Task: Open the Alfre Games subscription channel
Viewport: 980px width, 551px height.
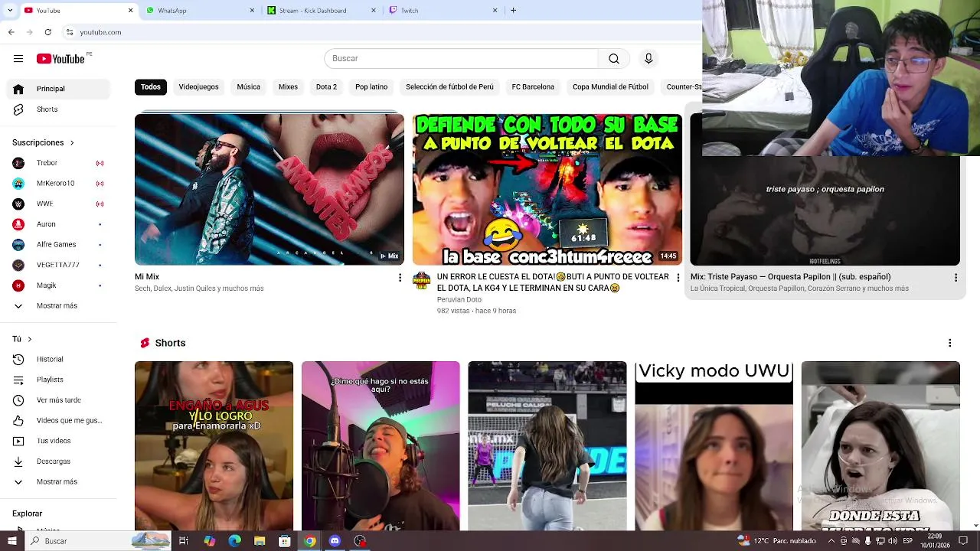Action: (x=60, y=245)
